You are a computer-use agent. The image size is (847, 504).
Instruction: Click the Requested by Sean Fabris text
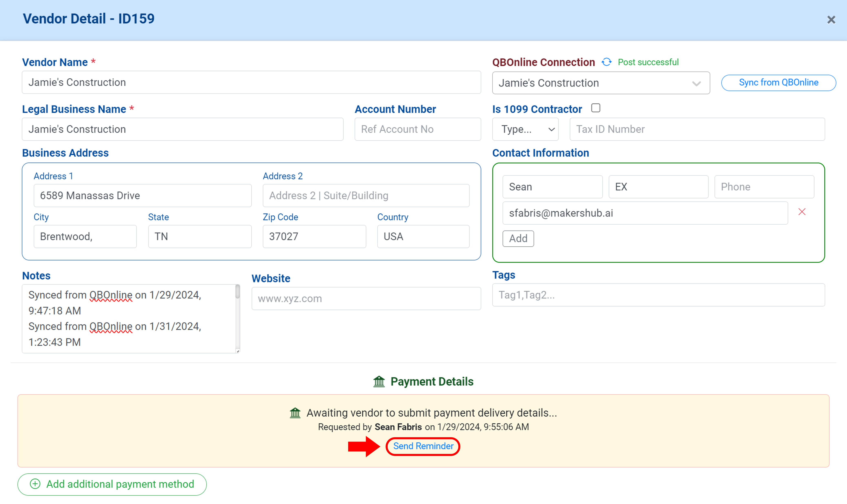[423, 427]
